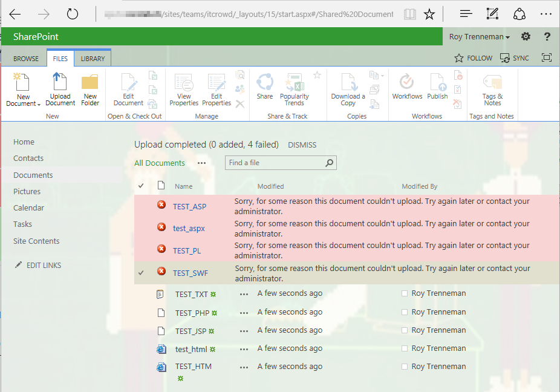
Task: Click the delete X icon in Manage group
Action: (x=240, y=104)
